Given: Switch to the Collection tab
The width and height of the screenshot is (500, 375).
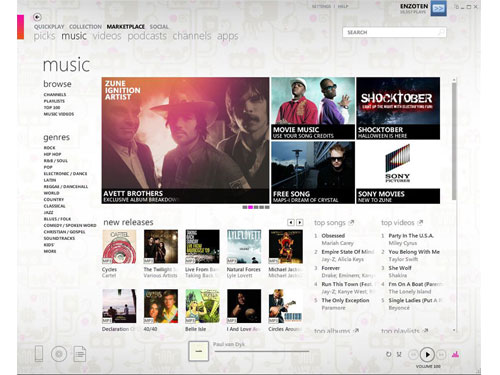Looking at the screenshot, I should 85,27.
